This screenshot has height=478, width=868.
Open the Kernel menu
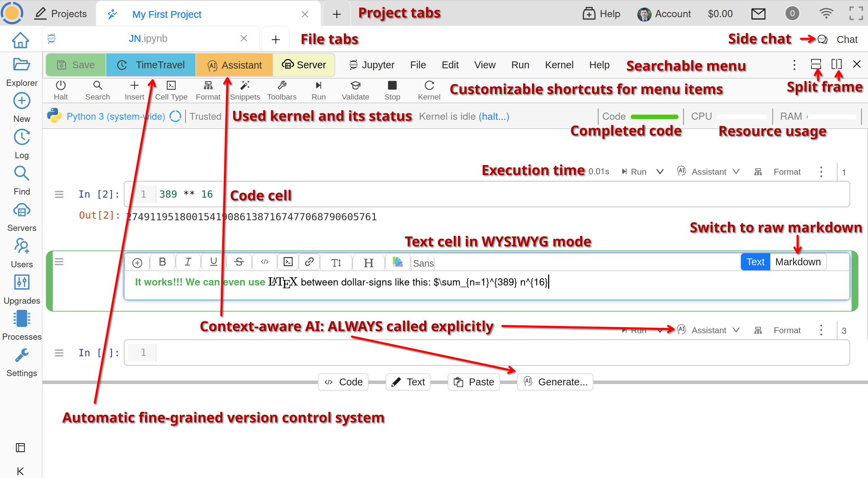pos(559,65)
